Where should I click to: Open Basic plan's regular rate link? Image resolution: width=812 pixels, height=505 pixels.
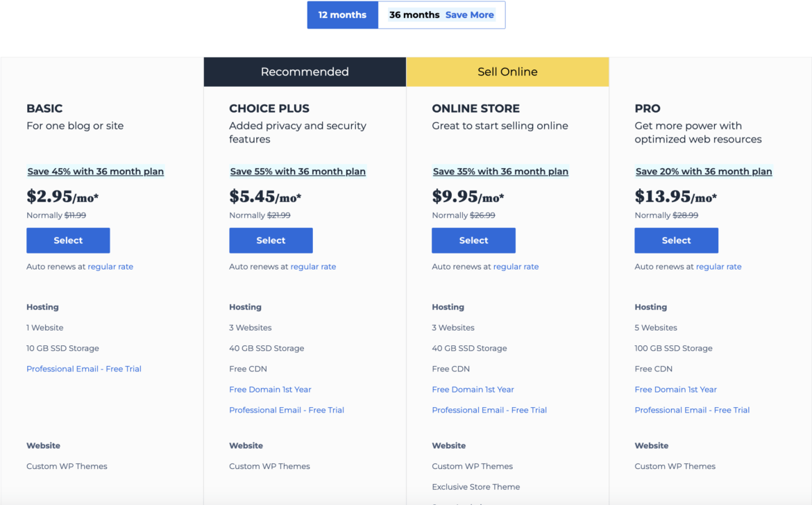110,267
